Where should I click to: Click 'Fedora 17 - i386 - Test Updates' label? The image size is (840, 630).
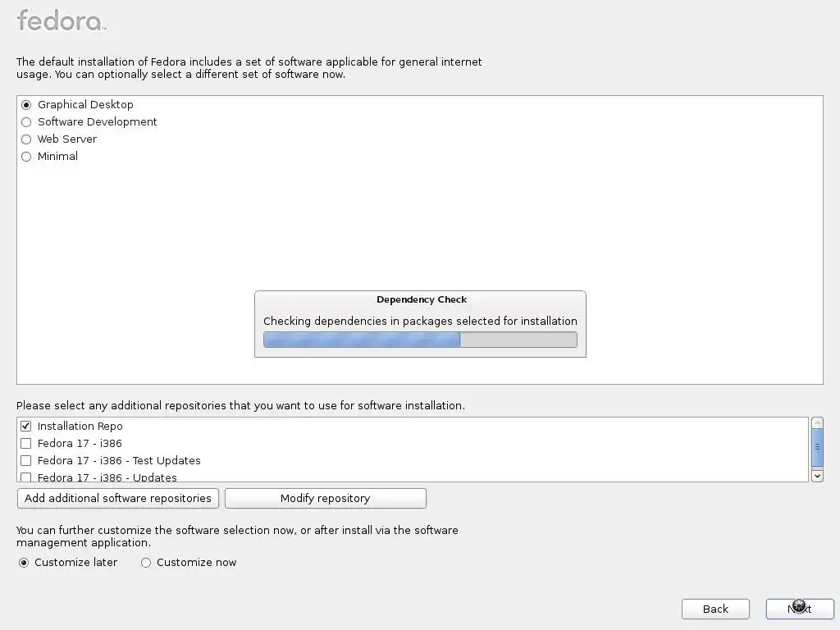119,461
